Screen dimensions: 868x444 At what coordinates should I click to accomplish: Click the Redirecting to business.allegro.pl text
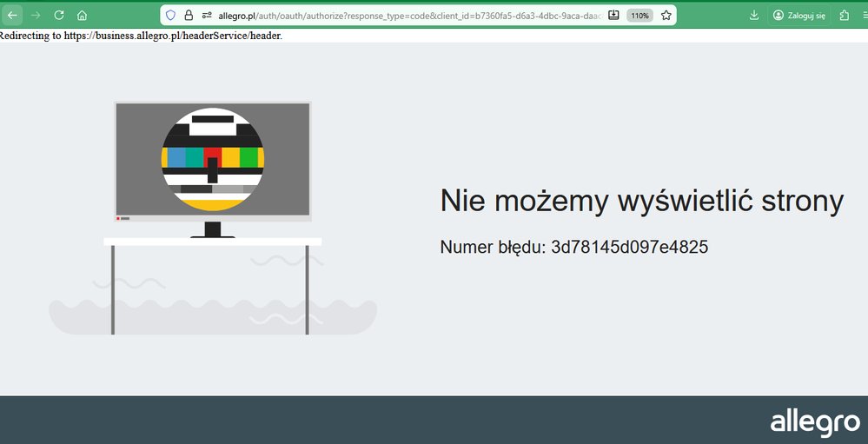141,36
